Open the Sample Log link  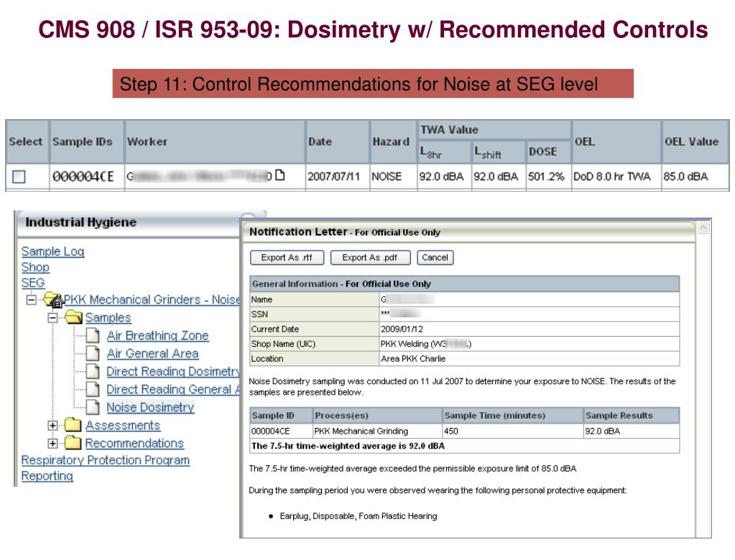pos(53,251)
